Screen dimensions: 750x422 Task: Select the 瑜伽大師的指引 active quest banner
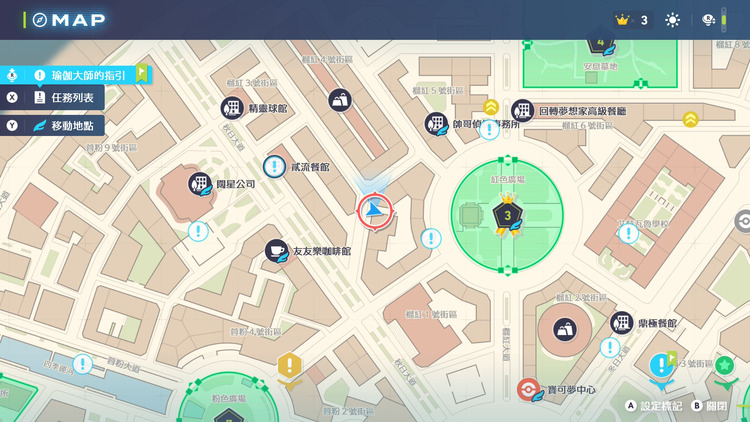pos(82,74)
